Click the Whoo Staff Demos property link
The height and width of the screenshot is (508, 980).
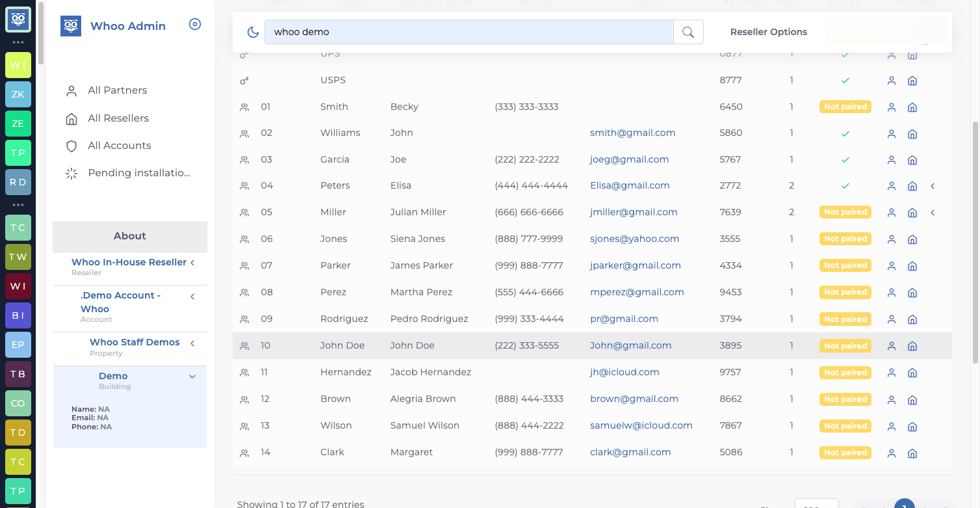coord(135,342)
